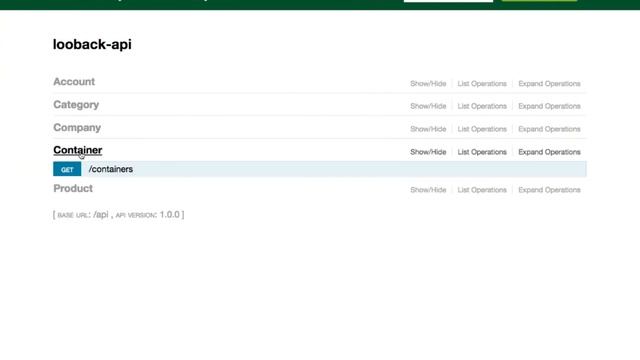This screenshot has width=640, height=360.
Task: Open the /containers endpoint path
Action: [111, 169]
